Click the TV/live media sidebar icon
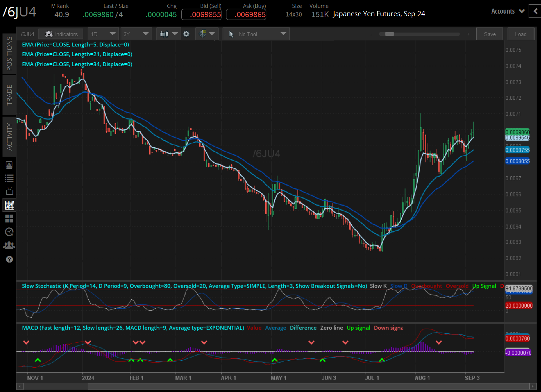 tap(9, 191)
